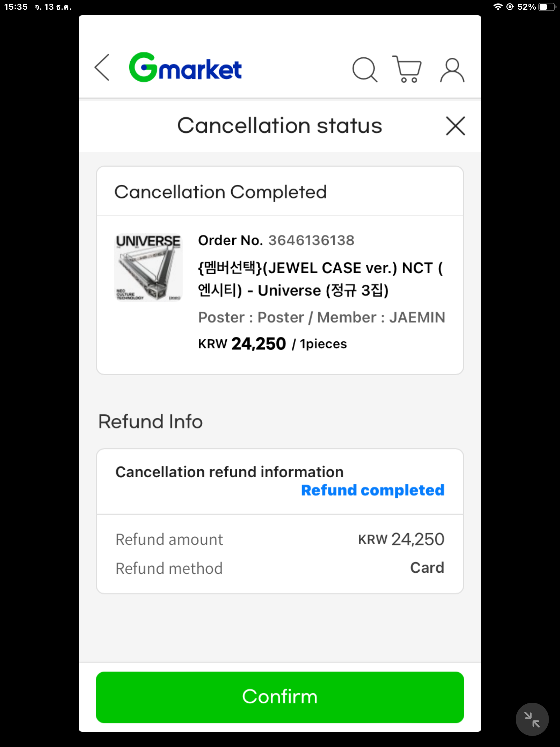Tap the Cancellation refund information heading
Screen dimensions: 560x747
(230, 472)
